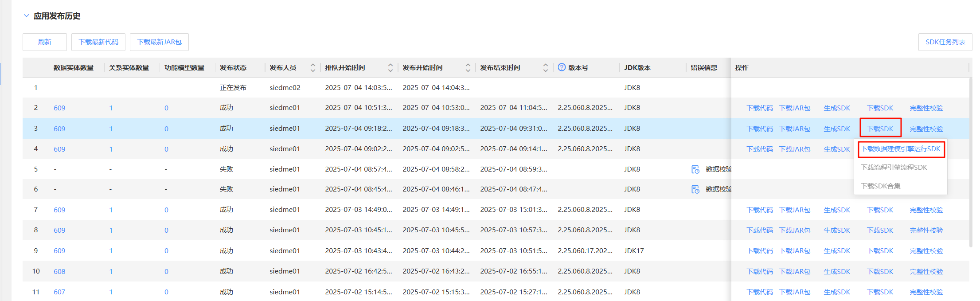The image size is (980, 301).
Task: Open error details icon in row 6
Action: [695, 189]
